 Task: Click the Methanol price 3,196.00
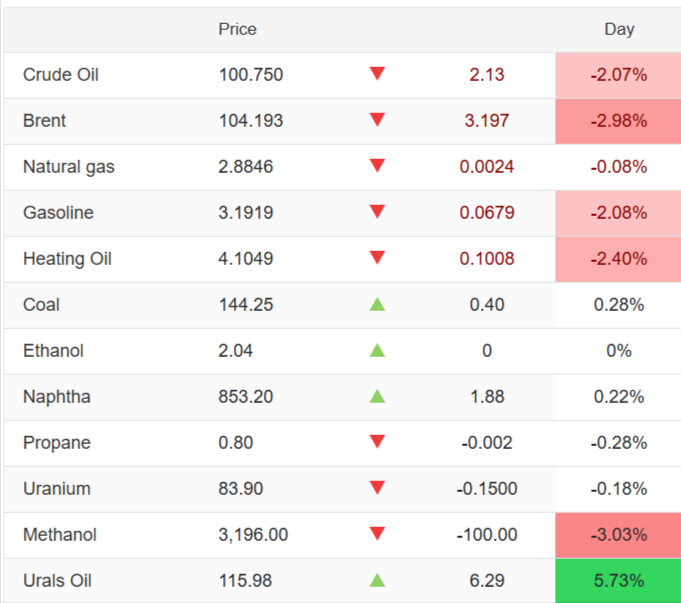click(253, 535)
